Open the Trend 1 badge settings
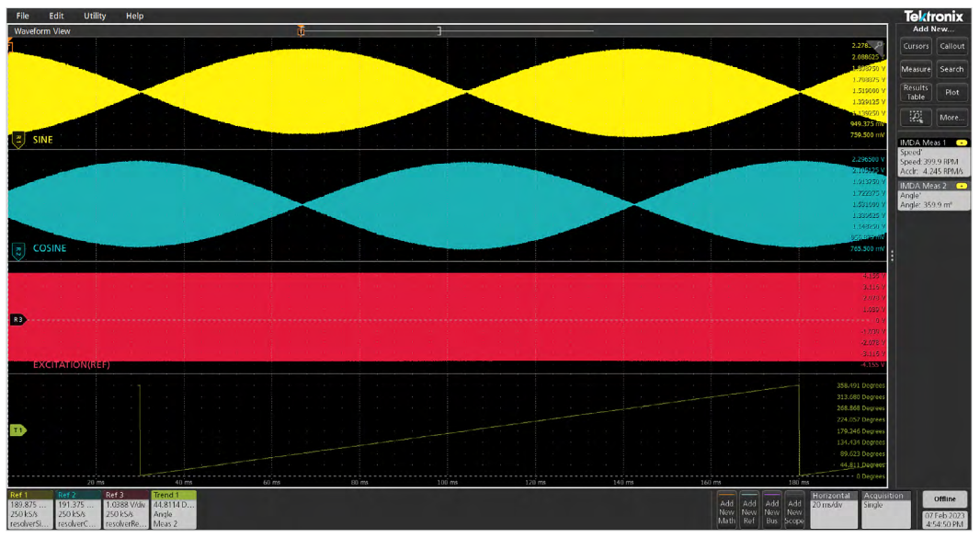The height and width of the screenshot is (538, 980). [x=174, y=509]
